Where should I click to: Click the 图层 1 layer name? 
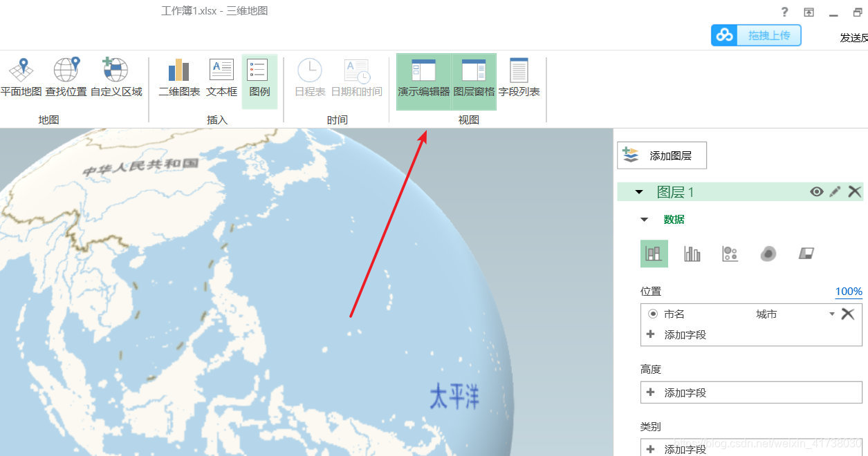click(676, 192)
